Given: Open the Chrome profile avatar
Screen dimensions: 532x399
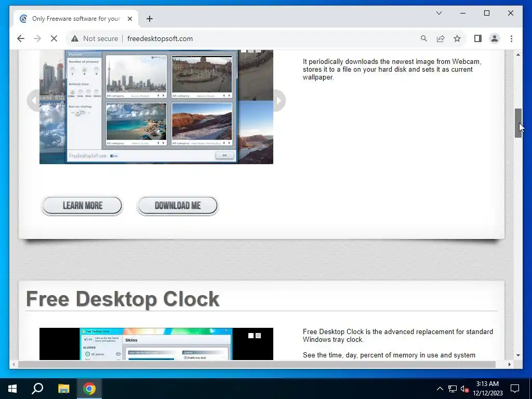Looking at the screenshot, I should [495, 38].
